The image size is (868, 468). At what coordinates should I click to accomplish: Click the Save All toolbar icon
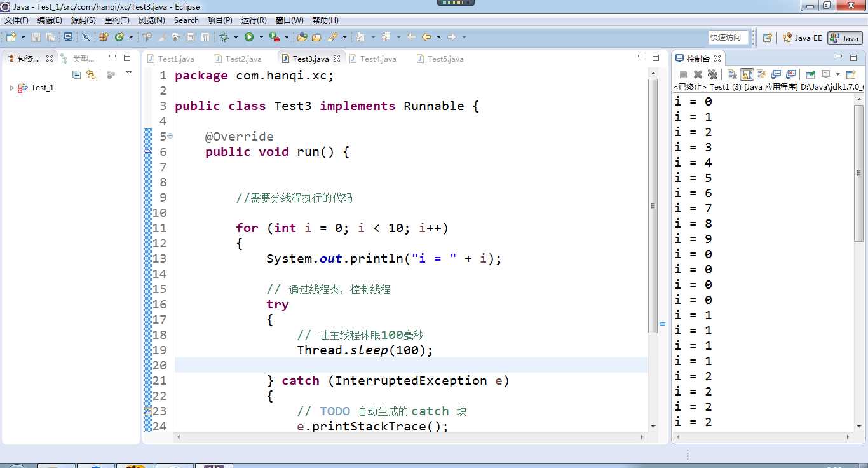pyautogui.click(x=50, y=38)
